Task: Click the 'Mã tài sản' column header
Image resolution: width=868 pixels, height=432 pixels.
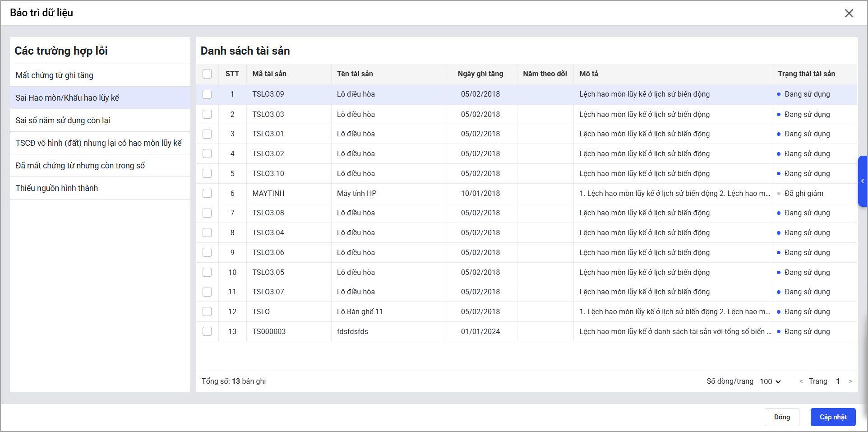Action: 269,74
